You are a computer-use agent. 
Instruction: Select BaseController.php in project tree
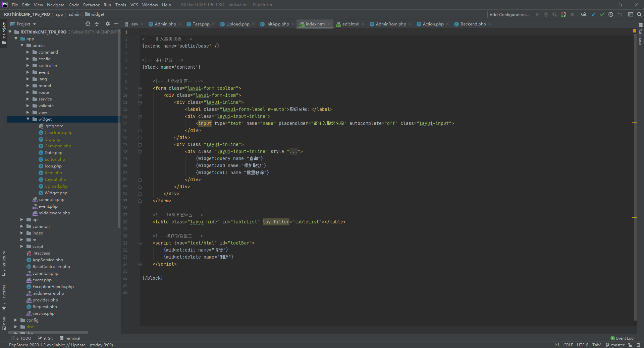tap(51, 266)
